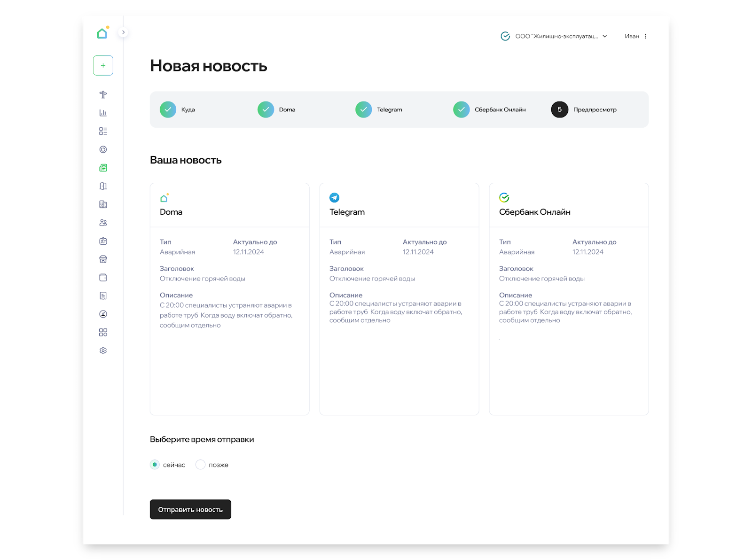Viewport: 752px width, 560px height.
Task: Select the позже radio button
Action: pyautogui.click(x=200, y=465)
